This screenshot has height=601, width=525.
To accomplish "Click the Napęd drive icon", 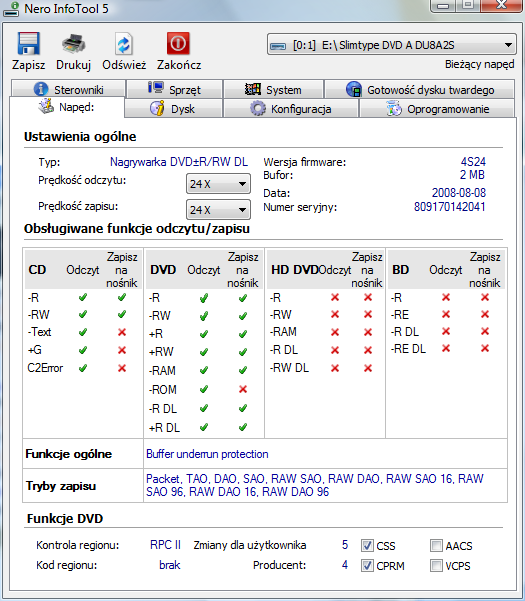I will (46, 106).
